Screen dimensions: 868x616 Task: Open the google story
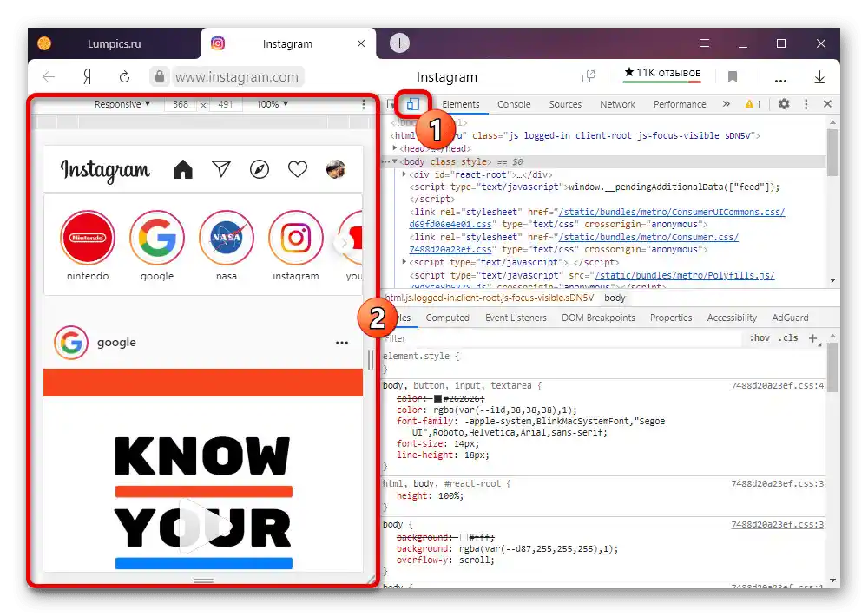click(x=157, y=238)
